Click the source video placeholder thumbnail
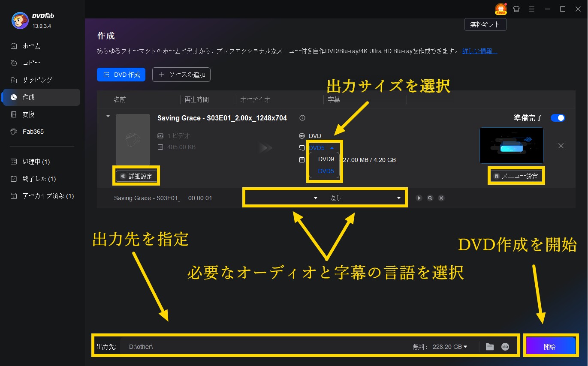Screen dimensions: 588x366 coord(133,140)
